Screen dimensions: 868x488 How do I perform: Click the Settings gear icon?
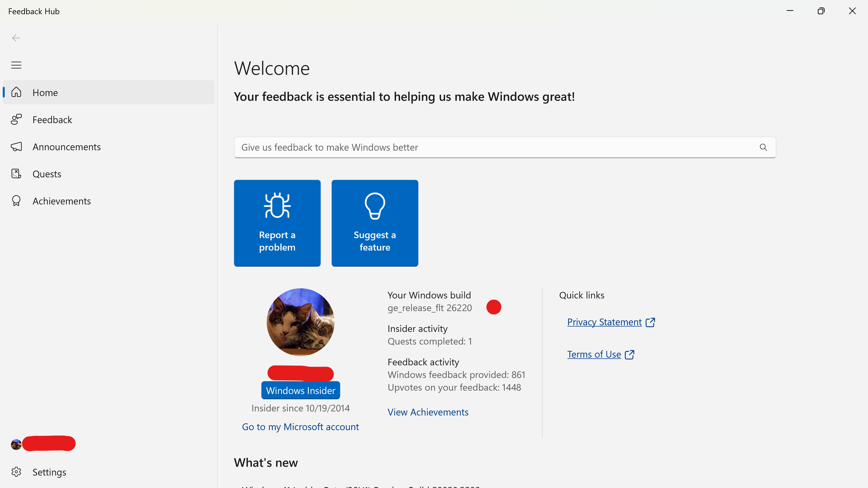click(x=16, y=472)
